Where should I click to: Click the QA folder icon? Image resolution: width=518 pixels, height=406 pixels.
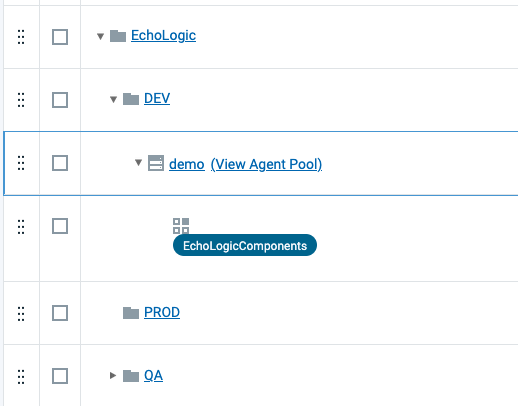click(131, 376)
